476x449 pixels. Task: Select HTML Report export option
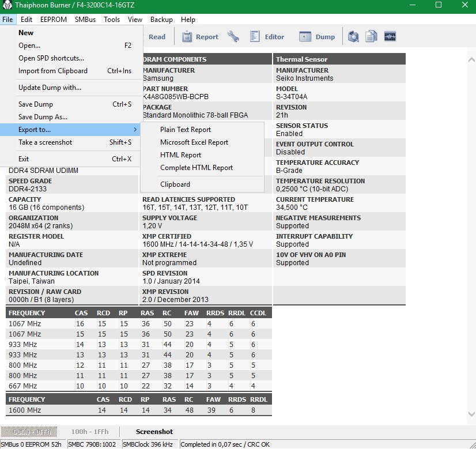202,155
